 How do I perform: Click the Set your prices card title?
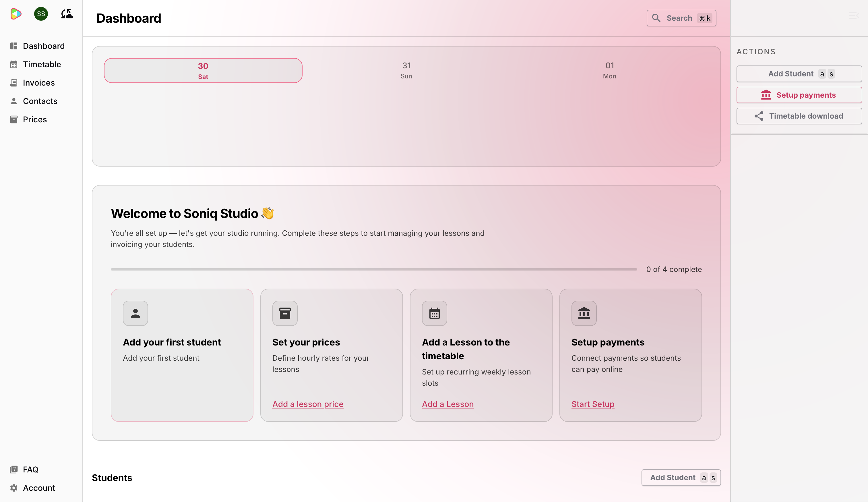click(306, 342)
